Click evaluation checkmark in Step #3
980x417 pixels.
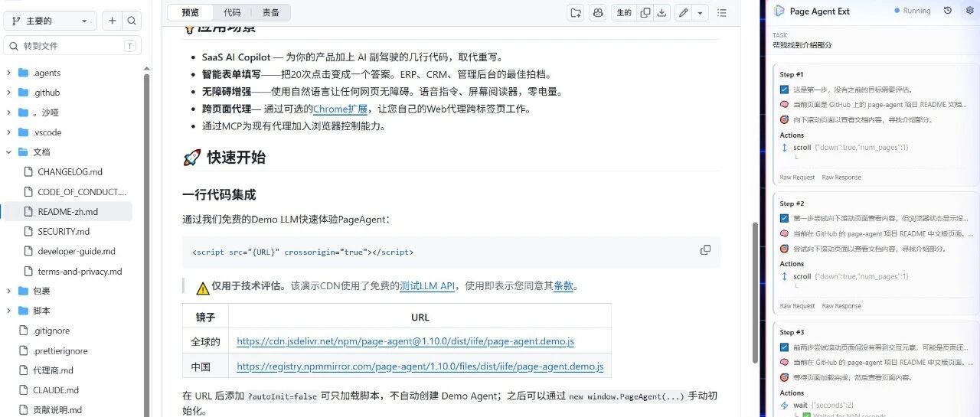point(784,347)
